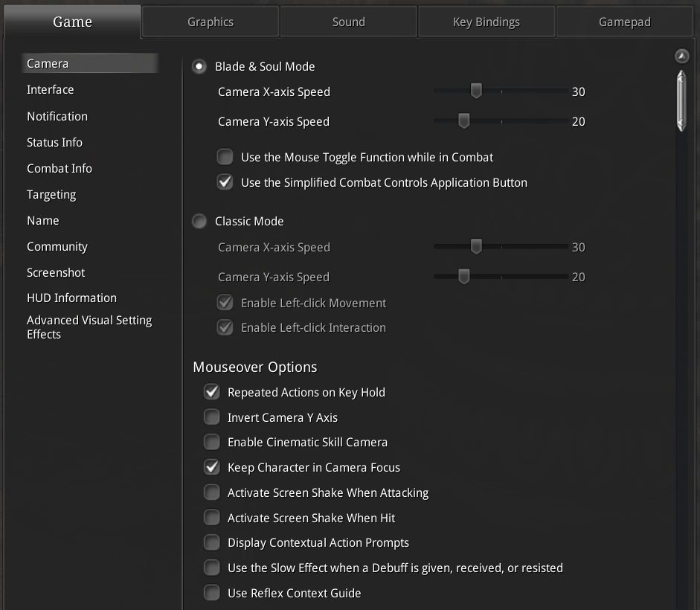Enable Mouse Toggle Function while in Combat
700x610 pixels.
(x=225, y=158)
